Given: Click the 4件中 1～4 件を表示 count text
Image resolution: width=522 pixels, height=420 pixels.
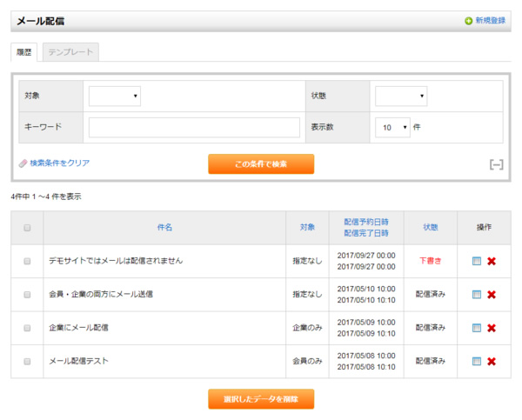Looking at the screenshot, I should [x=46, y=197].
